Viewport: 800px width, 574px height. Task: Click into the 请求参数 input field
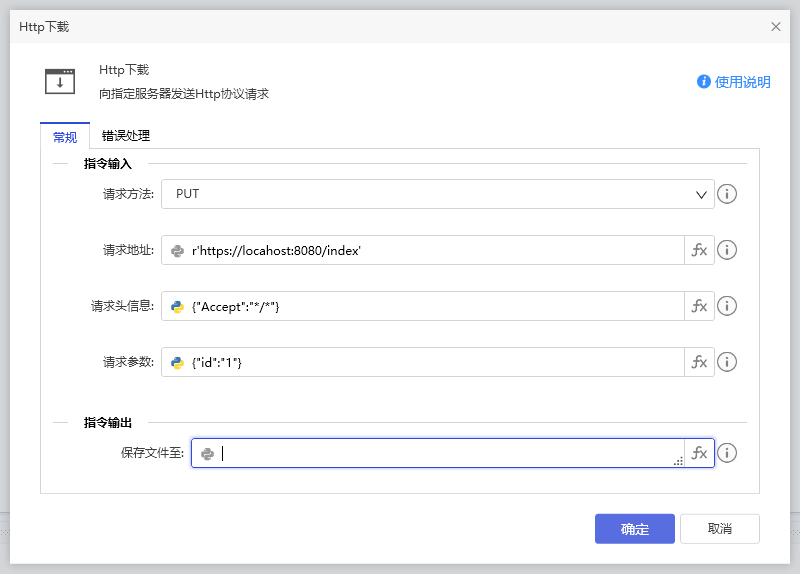tap(435, 362)
